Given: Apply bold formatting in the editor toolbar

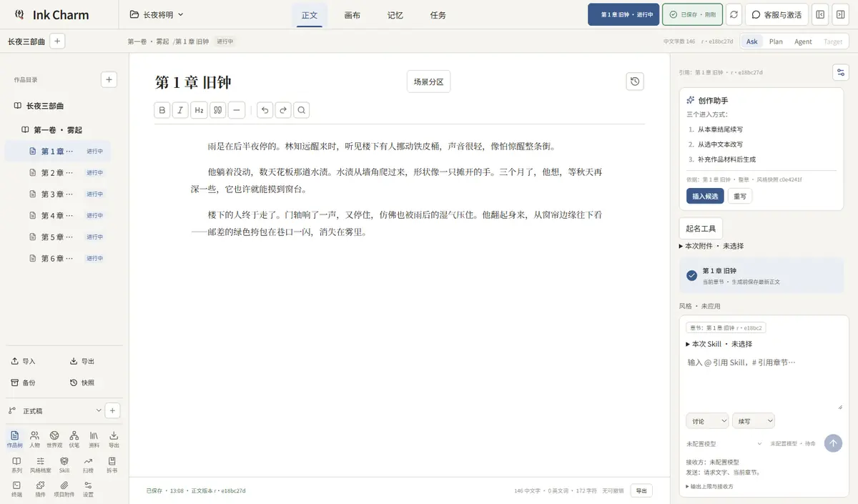Looking at the screenshot, I should point(162,110).
